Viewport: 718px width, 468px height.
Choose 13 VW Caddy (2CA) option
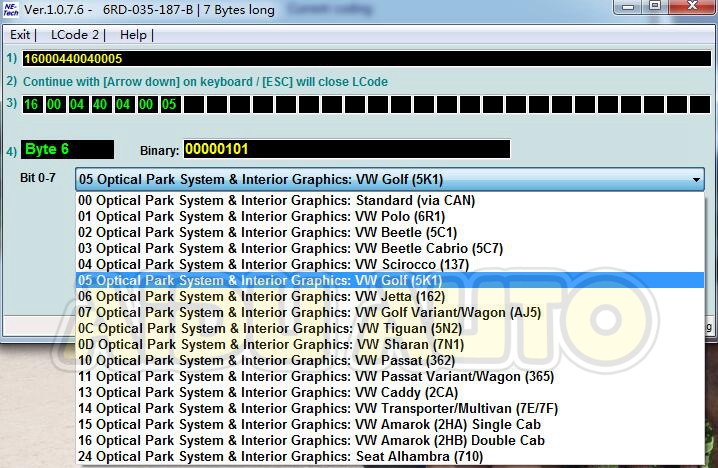tap(390, 393)
